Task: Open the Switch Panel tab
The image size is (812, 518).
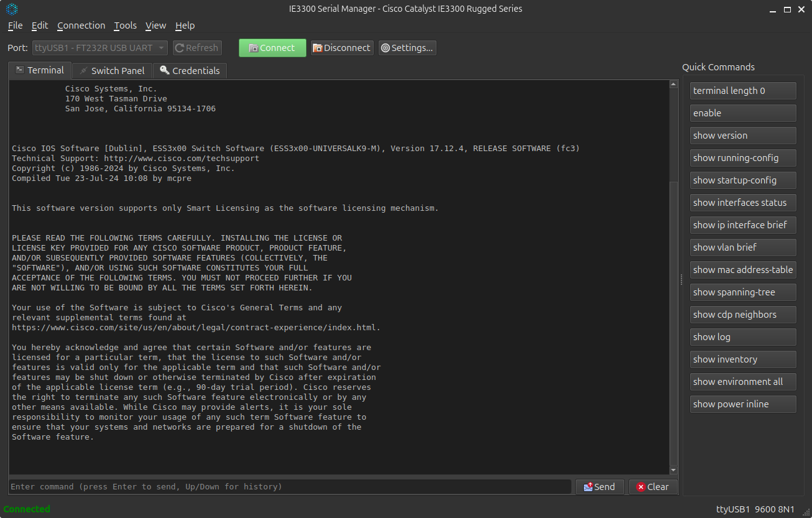Action: point(112,71)
